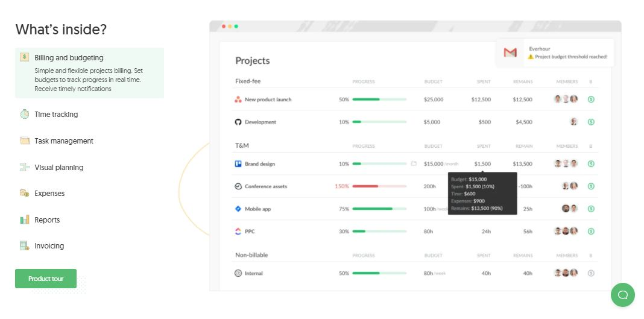Toggle the grey billable icon for Internal
The height and width of the screenshot is (319, 644).
click(591, 273)
